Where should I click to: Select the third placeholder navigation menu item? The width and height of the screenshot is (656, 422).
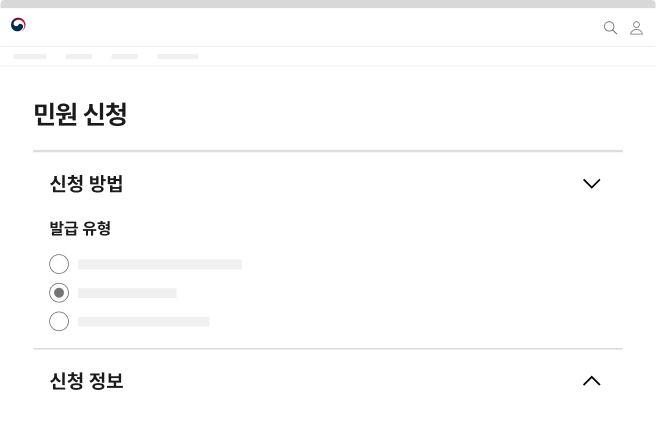[125, 57]
